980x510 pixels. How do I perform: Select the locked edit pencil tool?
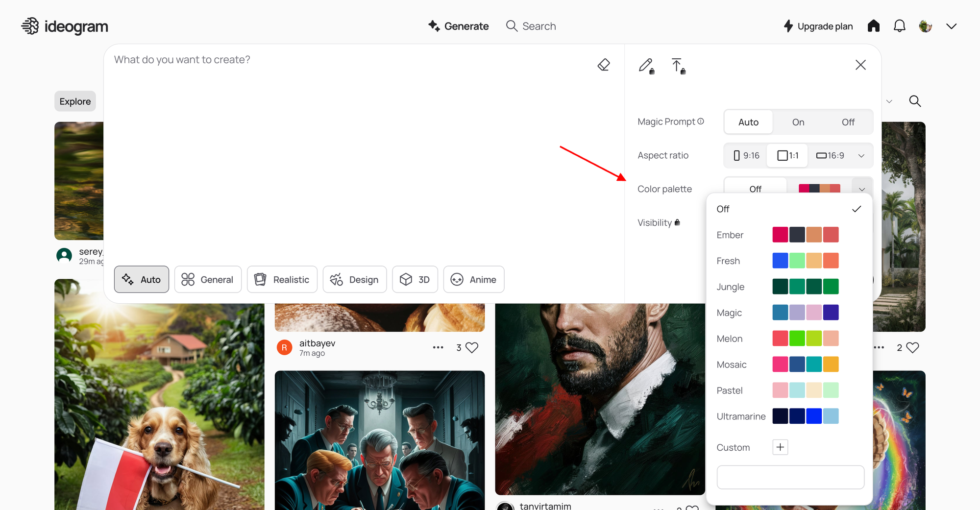647,66
